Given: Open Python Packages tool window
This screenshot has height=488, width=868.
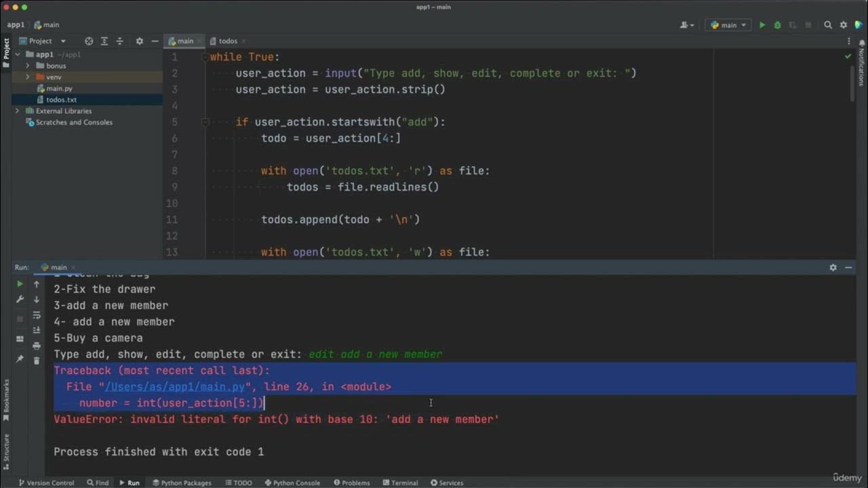Looking at the screenshot, I should pos(181,483).
